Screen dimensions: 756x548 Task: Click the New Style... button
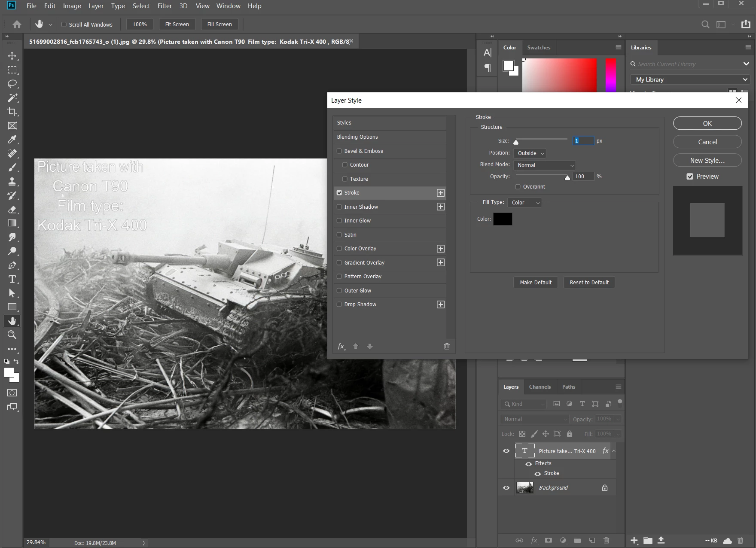pyautogui.click(x=707, y=160)
